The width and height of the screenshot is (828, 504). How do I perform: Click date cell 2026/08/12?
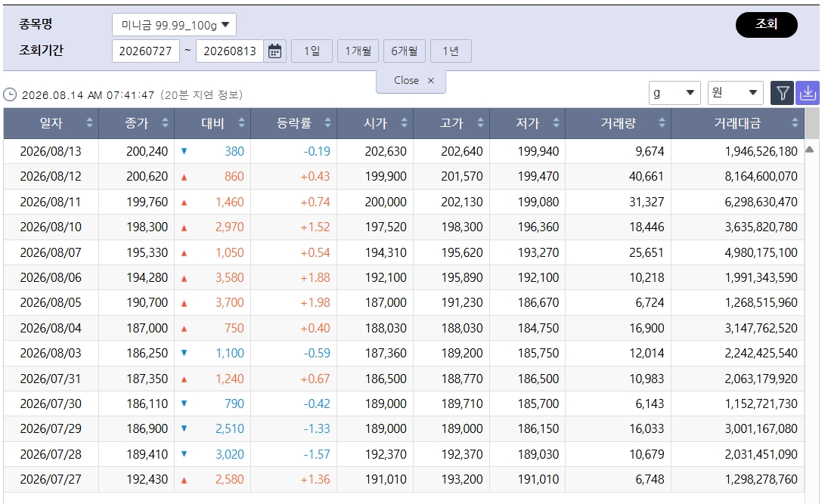click(51, 176)
